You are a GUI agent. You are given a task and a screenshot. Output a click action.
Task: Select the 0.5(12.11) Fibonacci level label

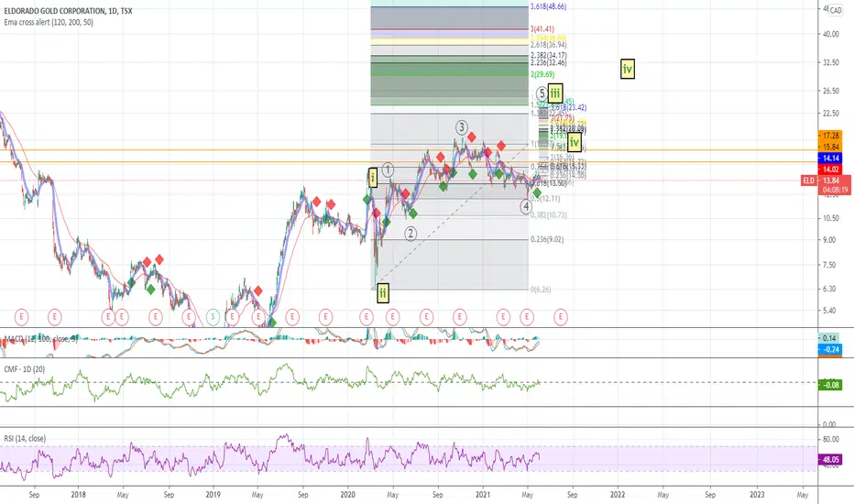545,199
